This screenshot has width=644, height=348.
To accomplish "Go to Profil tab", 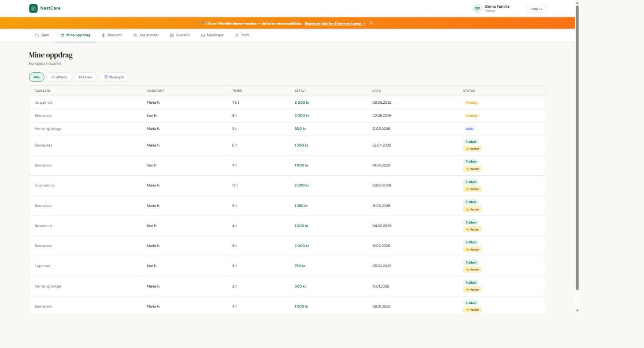I will 242,35.
